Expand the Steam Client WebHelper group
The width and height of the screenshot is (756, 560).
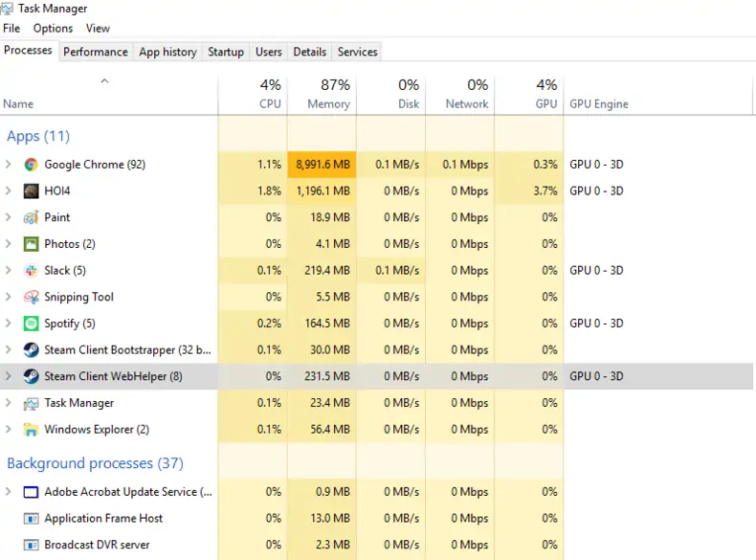tap(9, 376)
